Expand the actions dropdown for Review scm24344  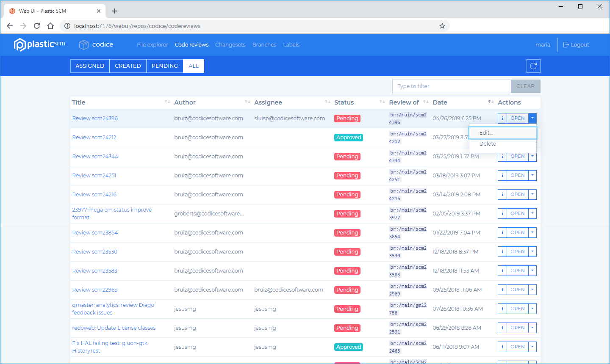coord(532,157)
